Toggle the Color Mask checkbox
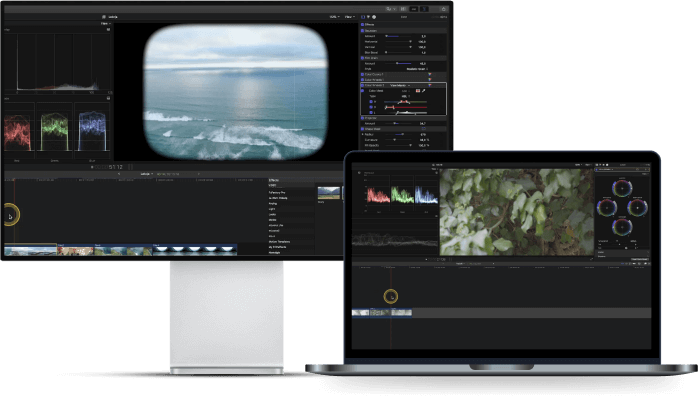 coord(362,91)
